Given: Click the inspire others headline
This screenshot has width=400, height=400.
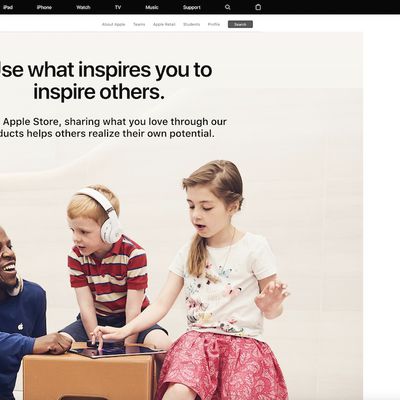Looking at the screenshot, I should pyautogui.click(x=106, y=81).
